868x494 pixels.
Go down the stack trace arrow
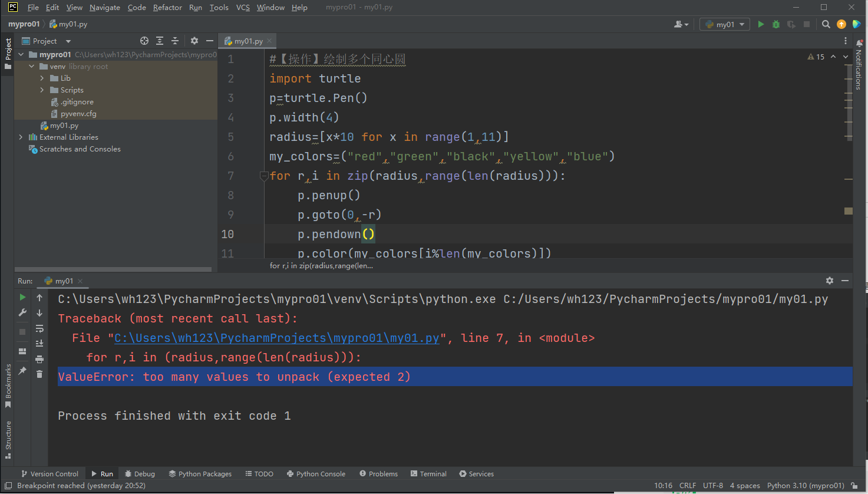click(x=39, y=313)
